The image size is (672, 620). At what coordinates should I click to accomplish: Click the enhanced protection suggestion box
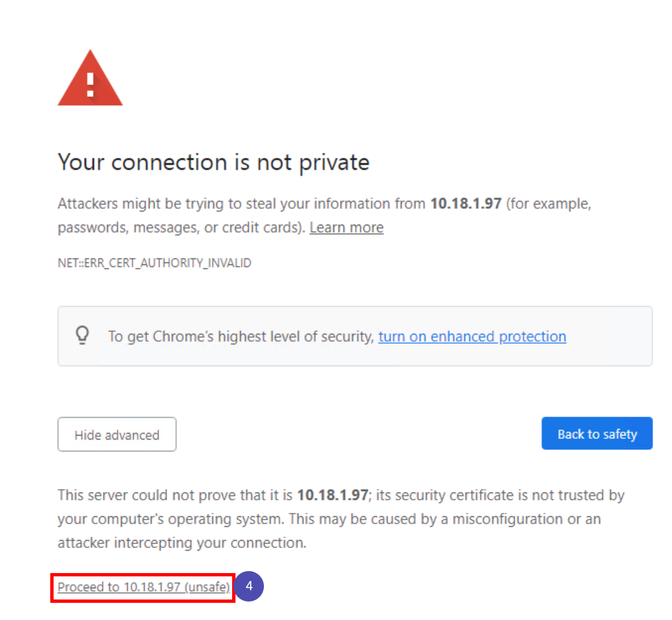tap(355, 336)
